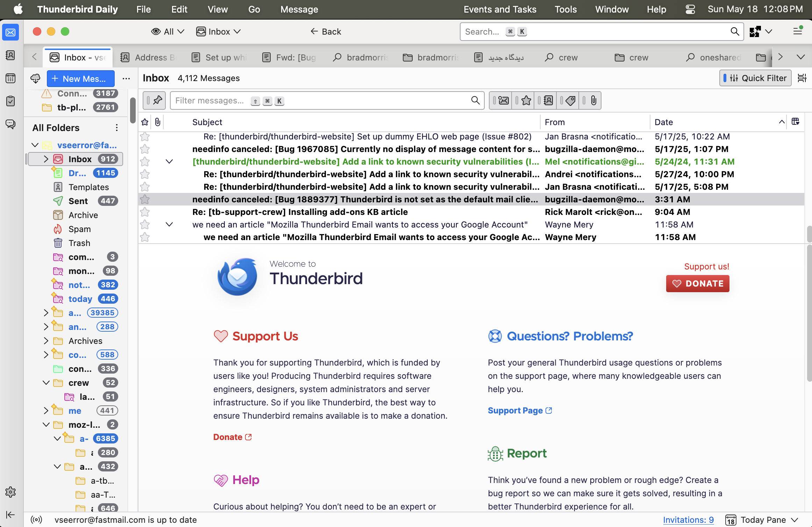Screen dimensions: 812x527
Task: Toggle Starred quick filter
Action: [x=523, y=101]
